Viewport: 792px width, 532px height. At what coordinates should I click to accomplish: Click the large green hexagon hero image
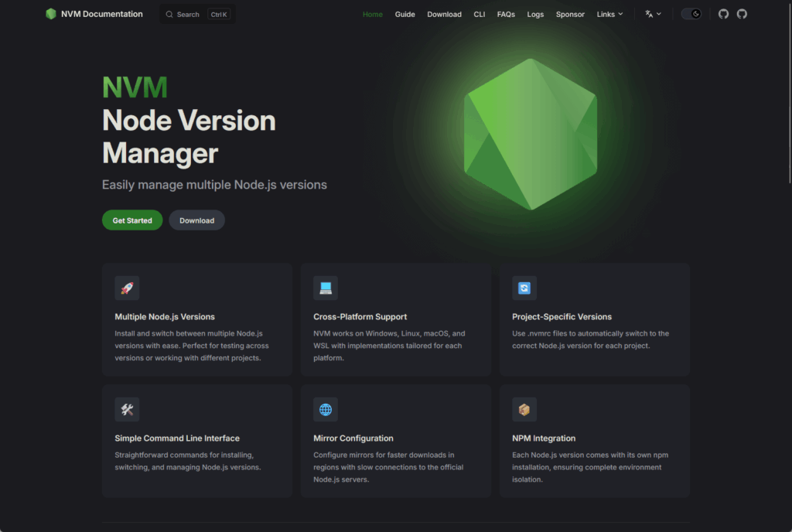pos(531,134)
